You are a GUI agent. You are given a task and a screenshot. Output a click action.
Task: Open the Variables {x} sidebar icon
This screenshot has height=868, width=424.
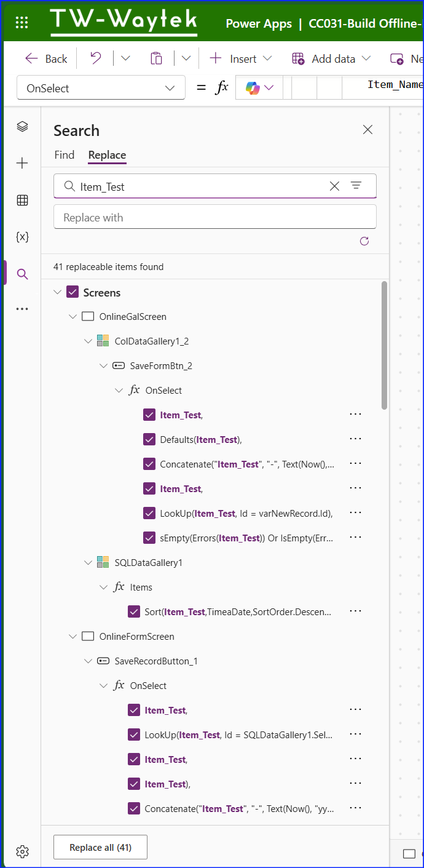[23, 237]
